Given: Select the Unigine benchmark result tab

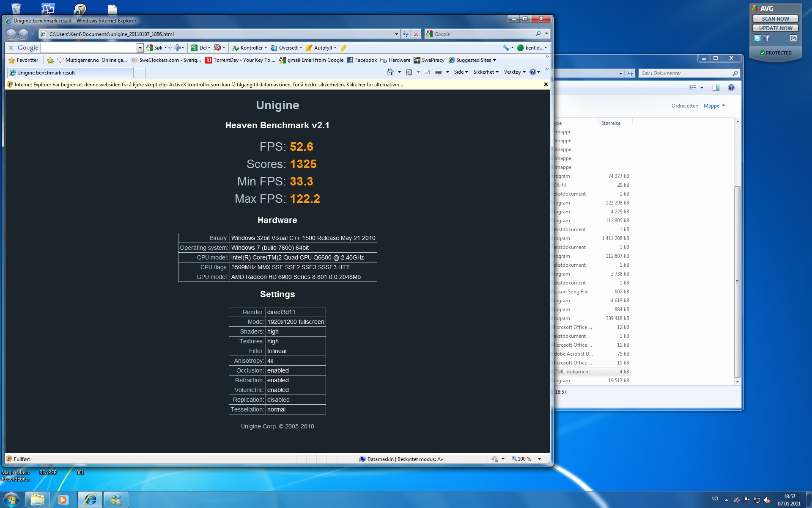Looking at the screenshot, I should (70, 73).
